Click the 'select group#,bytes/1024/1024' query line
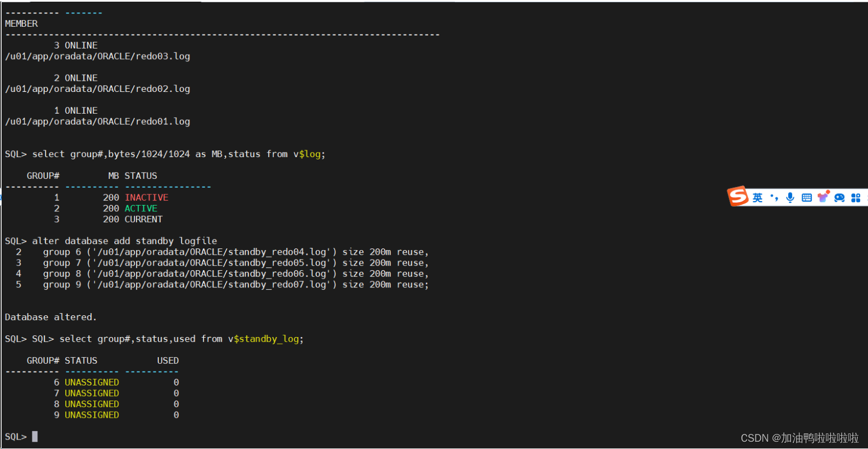 (x=178, y=154)
